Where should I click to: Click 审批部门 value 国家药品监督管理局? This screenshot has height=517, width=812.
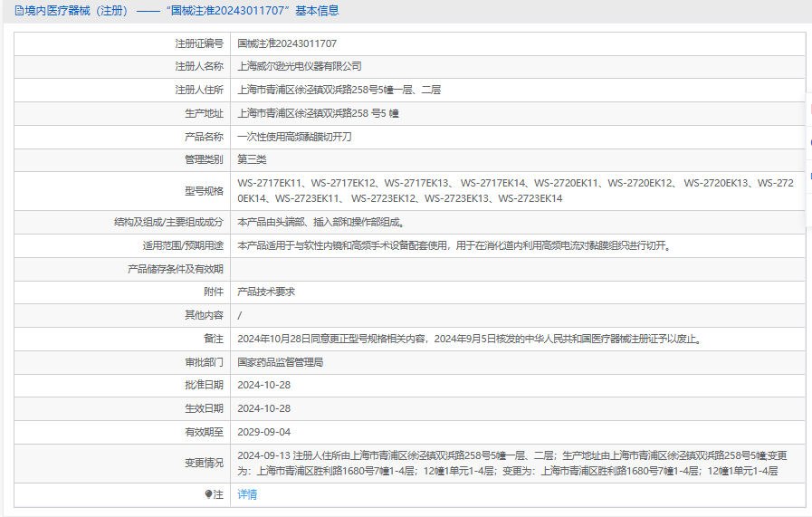tap(280, 362)
